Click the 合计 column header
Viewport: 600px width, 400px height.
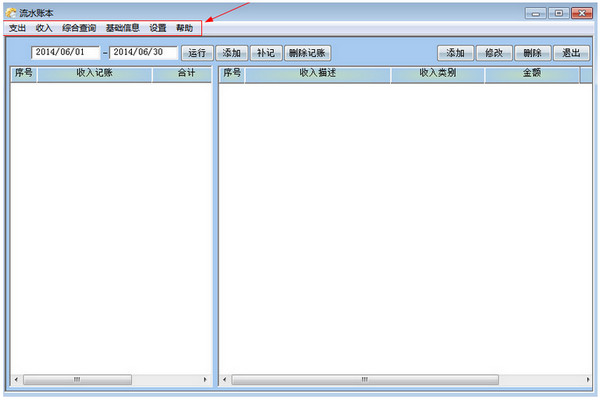[183, 74]
